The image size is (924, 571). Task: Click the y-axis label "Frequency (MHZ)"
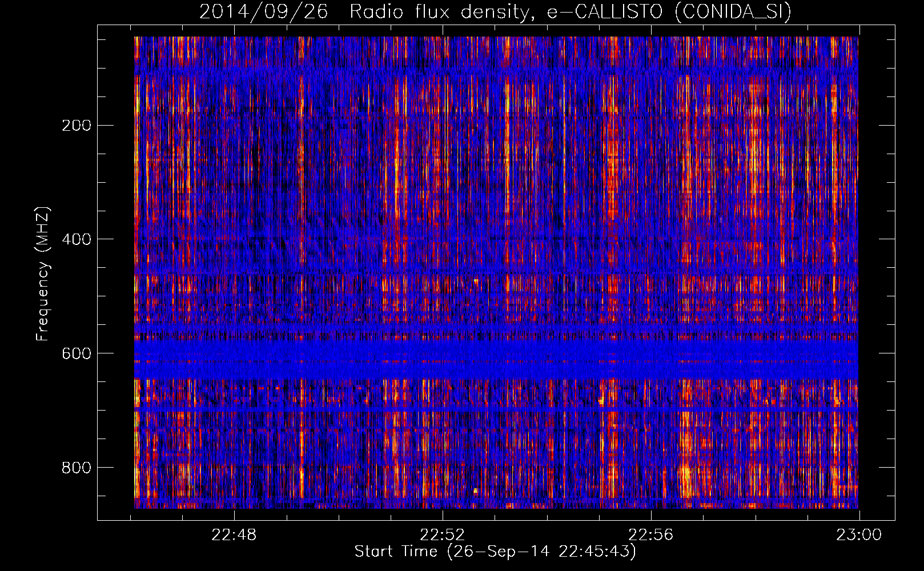point(43,274)
